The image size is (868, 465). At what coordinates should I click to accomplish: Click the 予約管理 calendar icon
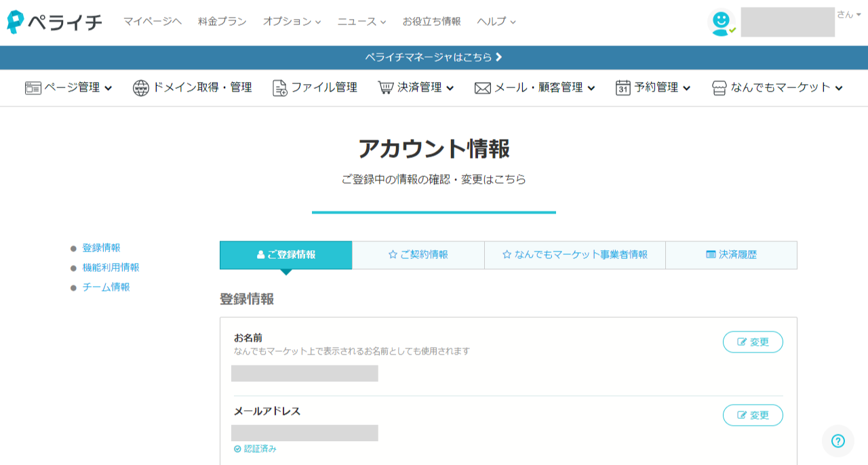pyautogui.click(x=623, y=87)
